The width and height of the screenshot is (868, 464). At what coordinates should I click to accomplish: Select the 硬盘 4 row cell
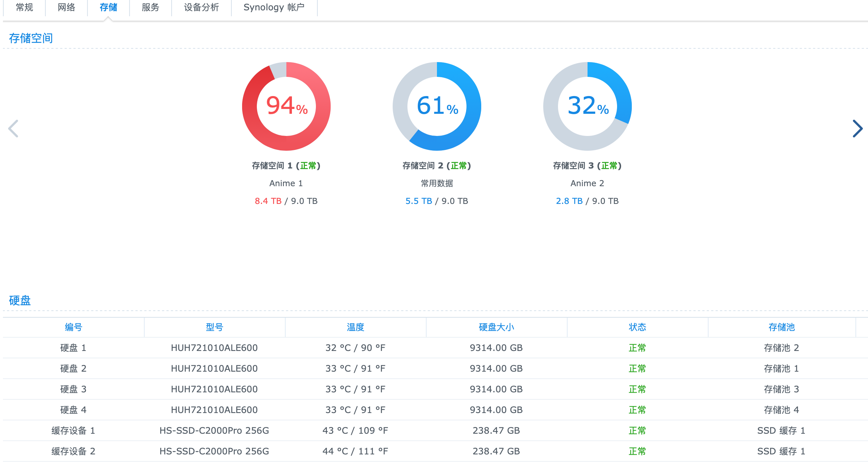pos(73,410)
